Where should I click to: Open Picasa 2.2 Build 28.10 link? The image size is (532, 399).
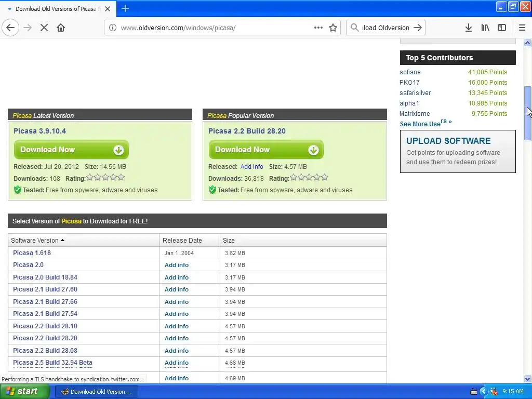(45, 326)
